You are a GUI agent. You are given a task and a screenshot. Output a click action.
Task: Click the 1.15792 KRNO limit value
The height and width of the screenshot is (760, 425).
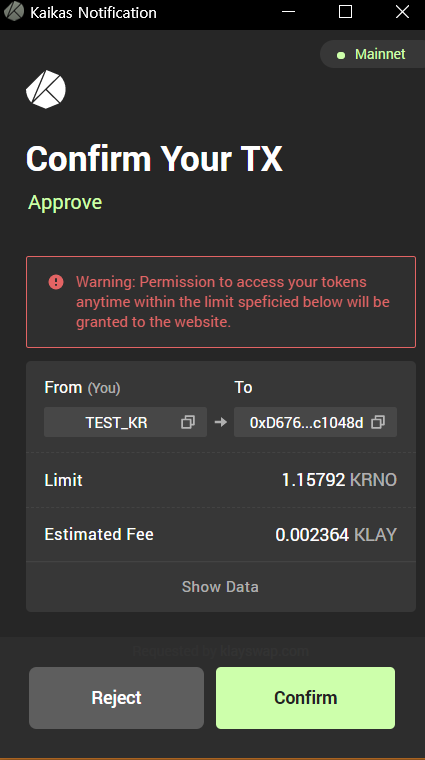click(339, 480)
